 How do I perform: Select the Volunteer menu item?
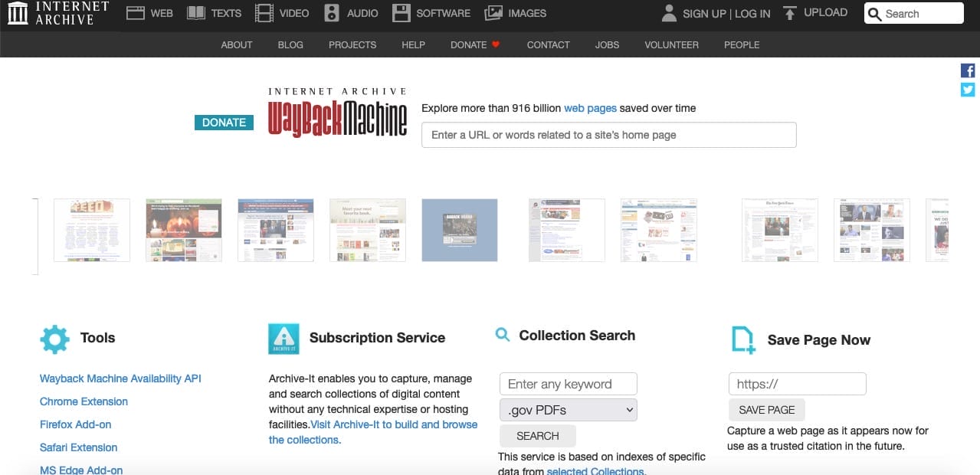pos(670,44)
